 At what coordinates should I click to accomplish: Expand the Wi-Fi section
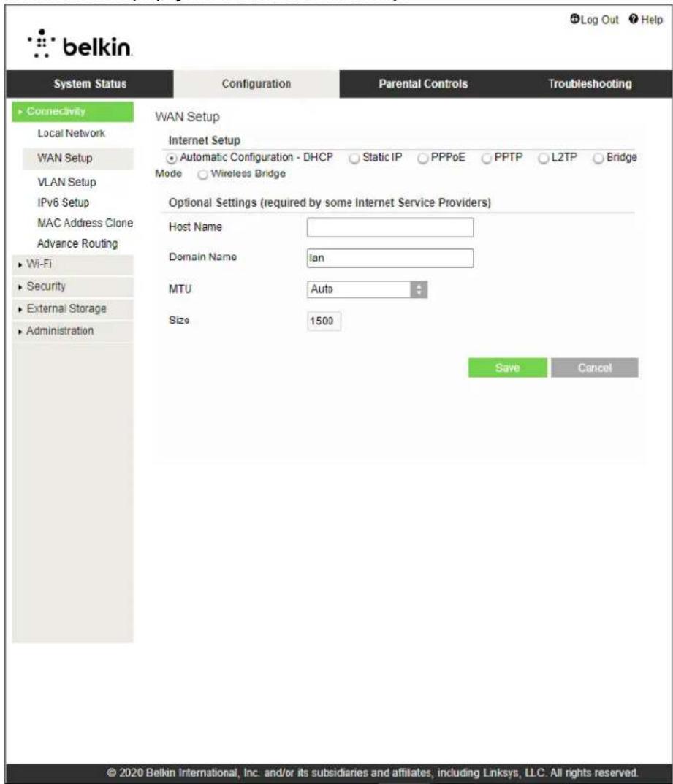tap(73, 264)
